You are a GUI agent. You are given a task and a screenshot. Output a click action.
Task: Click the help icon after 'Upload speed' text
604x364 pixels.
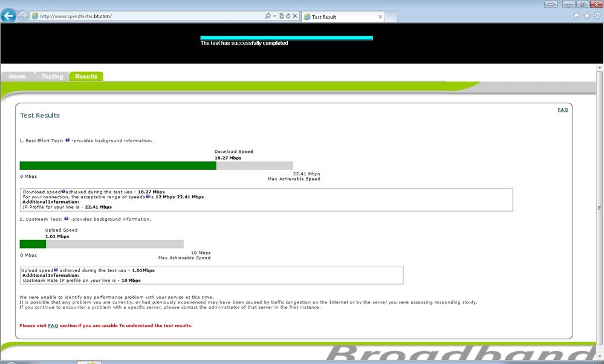click(x=56, y=270)
